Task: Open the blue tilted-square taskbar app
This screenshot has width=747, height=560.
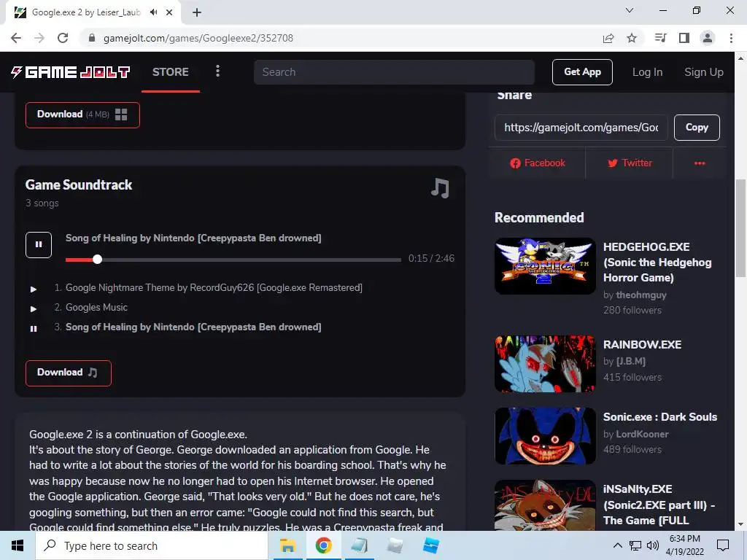Action: pos(431,545)
